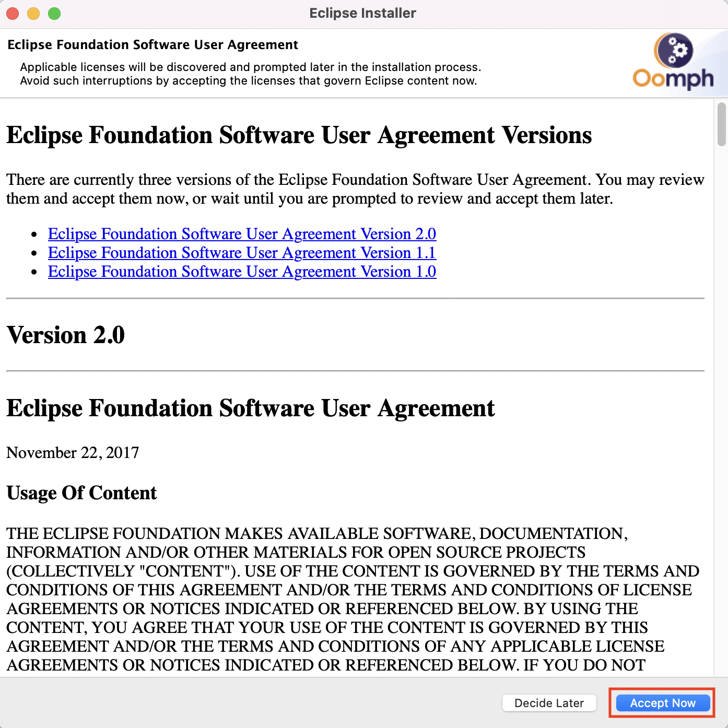Click the 'Usage Of Content' heading

tap(81, 492)
